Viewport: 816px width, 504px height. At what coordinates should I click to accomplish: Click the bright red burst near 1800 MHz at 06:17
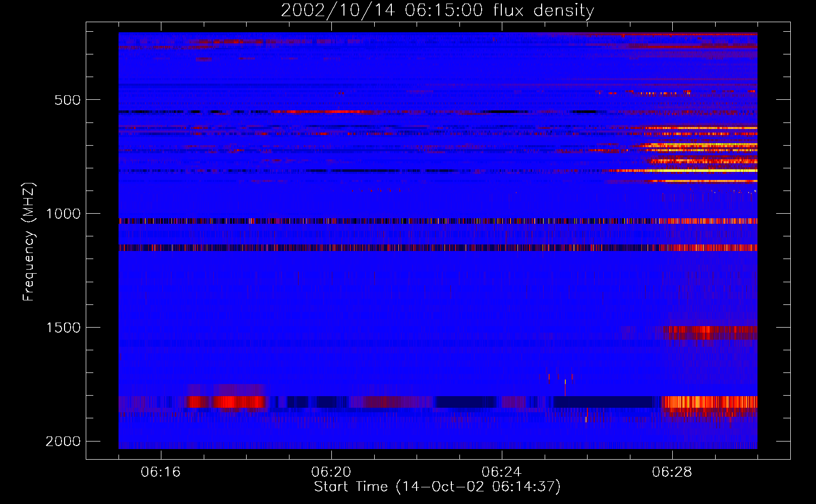pyautogui.click(x=226, y=402)
